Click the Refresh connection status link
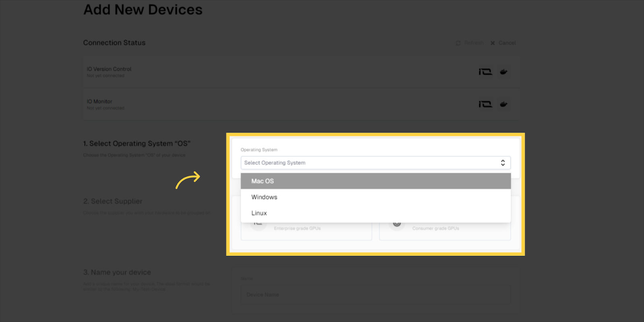This screenshot has height=322, width=644. coord(469,43)
